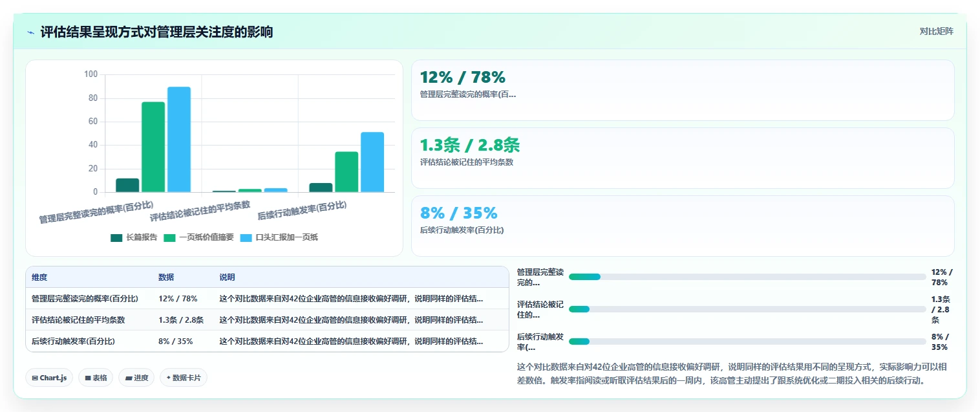Toggle 长篇报告 legend series
This screenshot has width=980, height=412.
tap(134, 237)
